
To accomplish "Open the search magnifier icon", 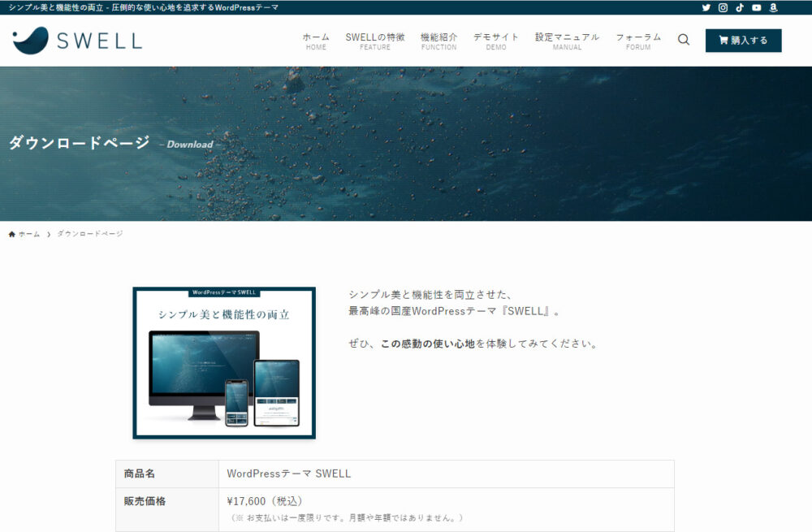I will point(684,40).
